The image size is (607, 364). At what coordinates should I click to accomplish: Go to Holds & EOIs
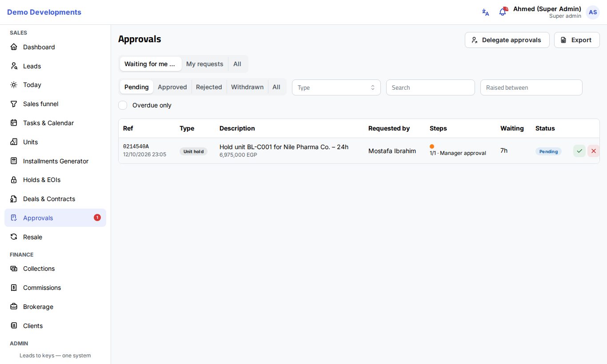[55, 180]
